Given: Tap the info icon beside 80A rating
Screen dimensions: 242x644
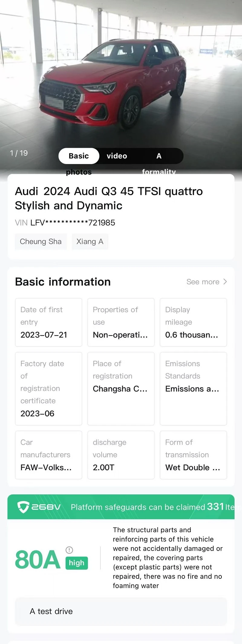Looking at the screenshot, I should point(69,550).
